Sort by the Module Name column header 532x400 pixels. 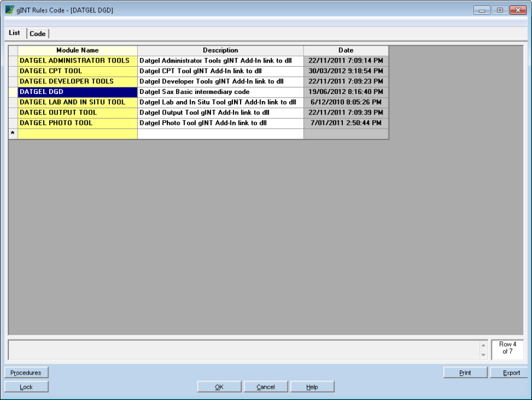point(77,51)
